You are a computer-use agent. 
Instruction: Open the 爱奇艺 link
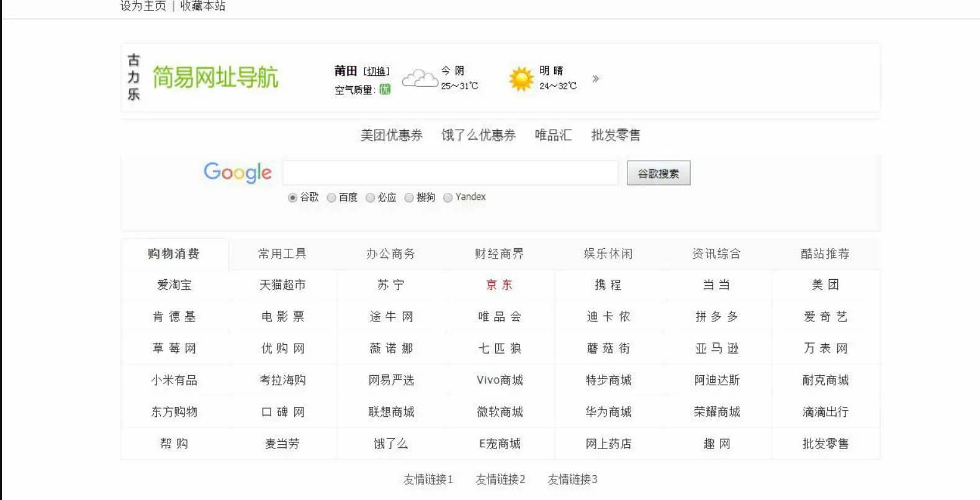click(x=825, y=316)
